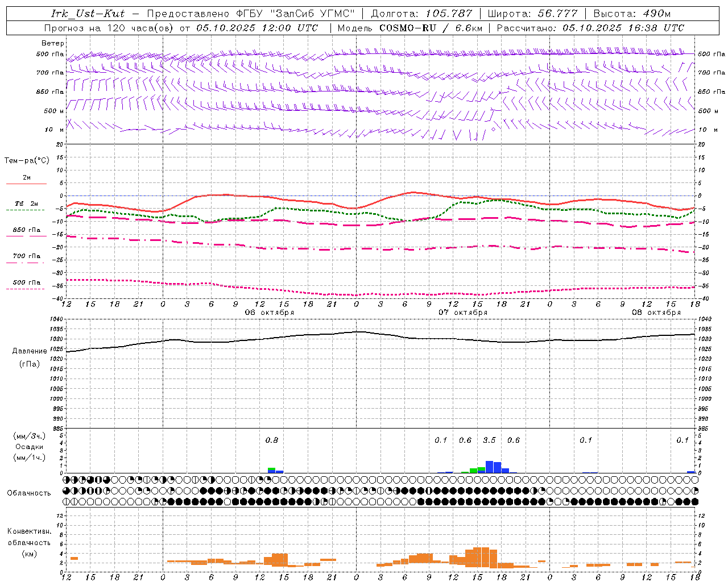Click the Модель COSMO-RU / 6.6км label

coord(409,28)
